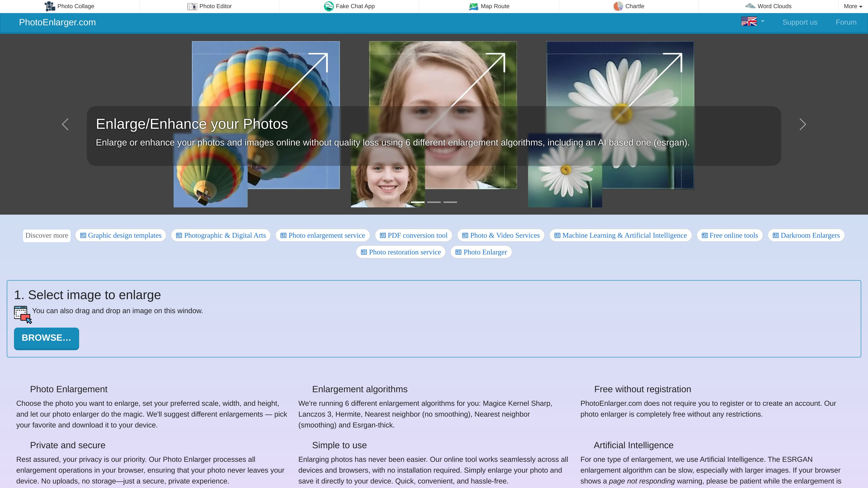Select the first carousel slide indicator

(417, 202)
